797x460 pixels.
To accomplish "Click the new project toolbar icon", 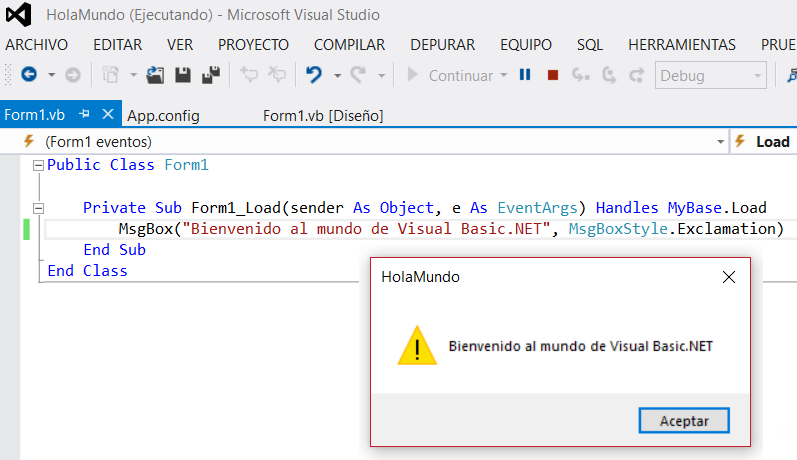I will tap(110, 75).
